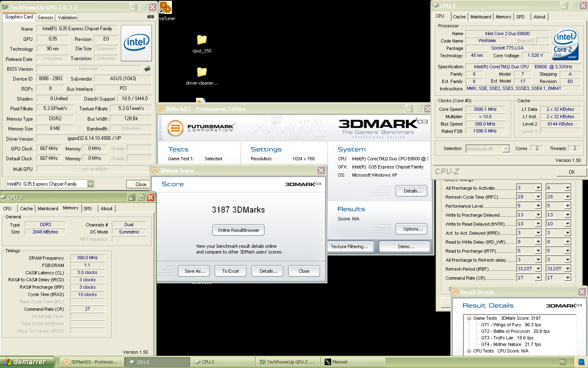Click the GPU-Z title bar icon

[x=5, y=7]
